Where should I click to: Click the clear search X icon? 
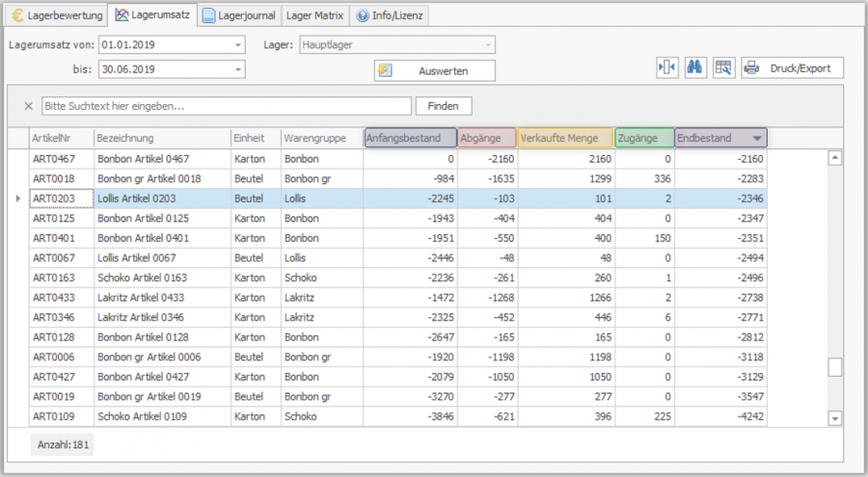pyautogui.click(x=29, y=106)
